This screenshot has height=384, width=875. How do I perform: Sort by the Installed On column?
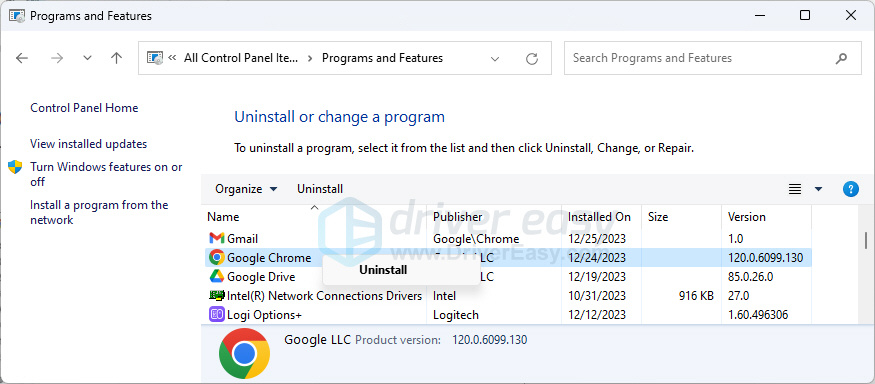[599, 217]
